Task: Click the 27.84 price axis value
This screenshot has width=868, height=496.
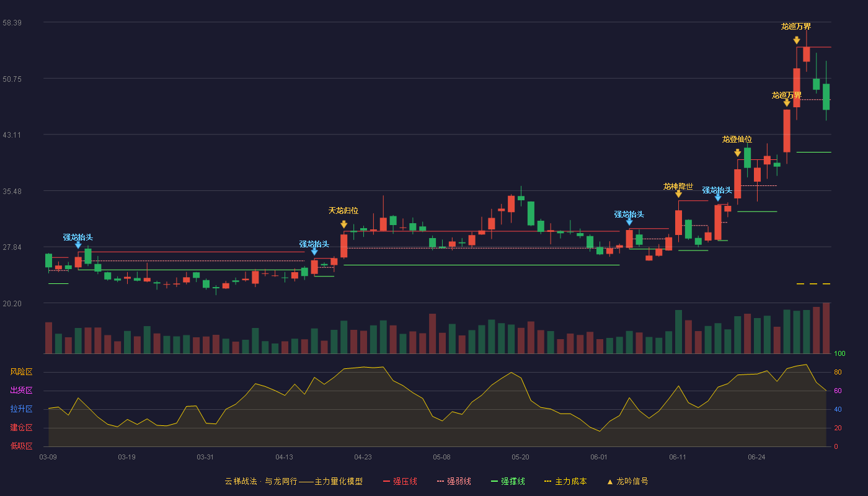Action: (12, 247)
